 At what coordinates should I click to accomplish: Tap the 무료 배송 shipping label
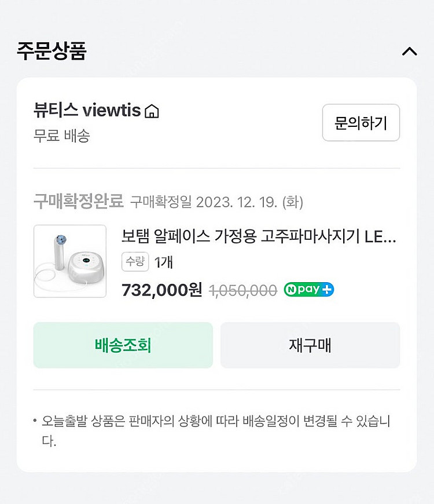point(62,136)
